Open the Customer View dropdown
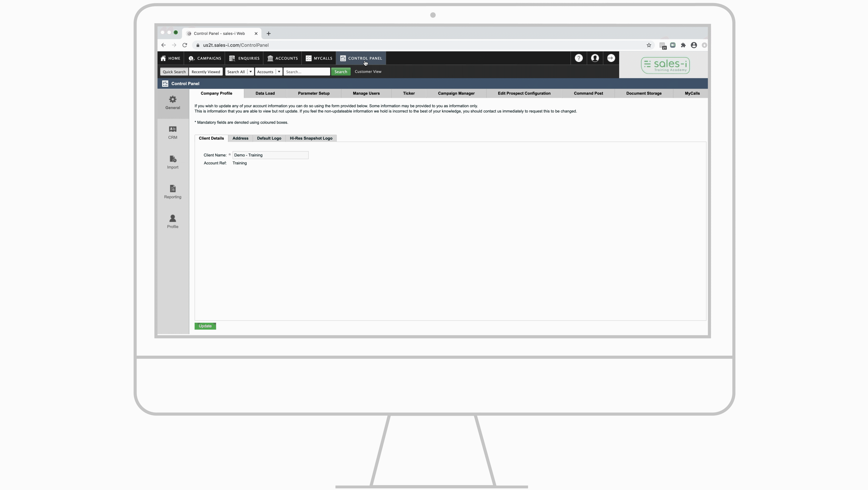 (x=368, y=72)
